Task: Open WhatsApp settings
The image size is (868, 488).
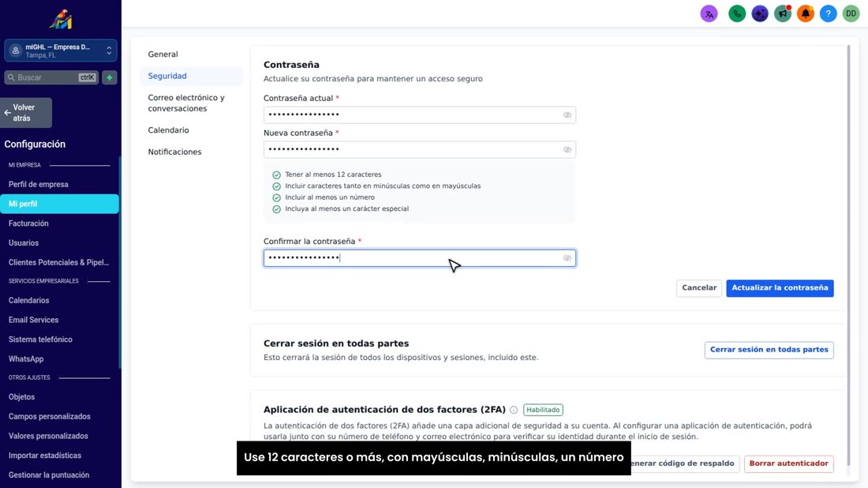Action: [26, 359]
